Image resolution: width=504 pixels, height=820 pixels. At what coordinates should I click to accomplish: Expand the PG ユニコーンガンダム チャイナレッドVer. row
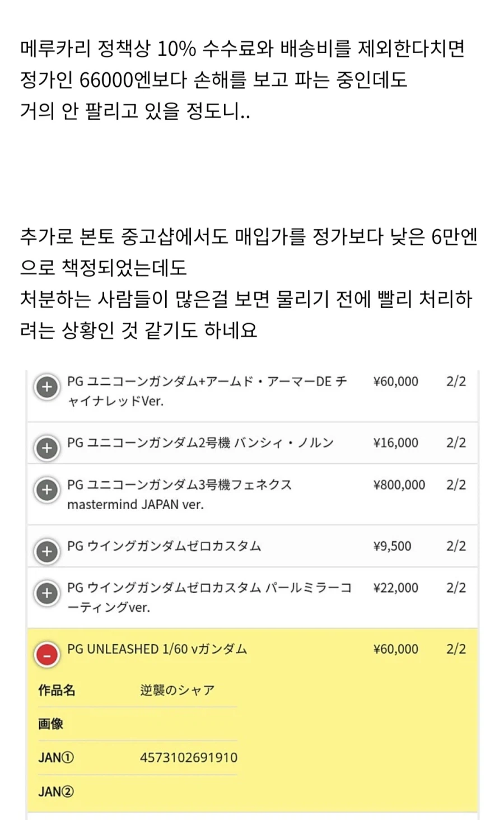47,386
